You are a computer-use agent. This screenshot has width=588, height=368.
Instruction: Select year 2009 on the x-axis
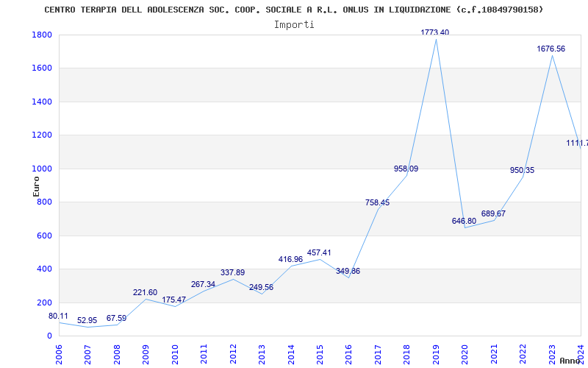point(146,354)
